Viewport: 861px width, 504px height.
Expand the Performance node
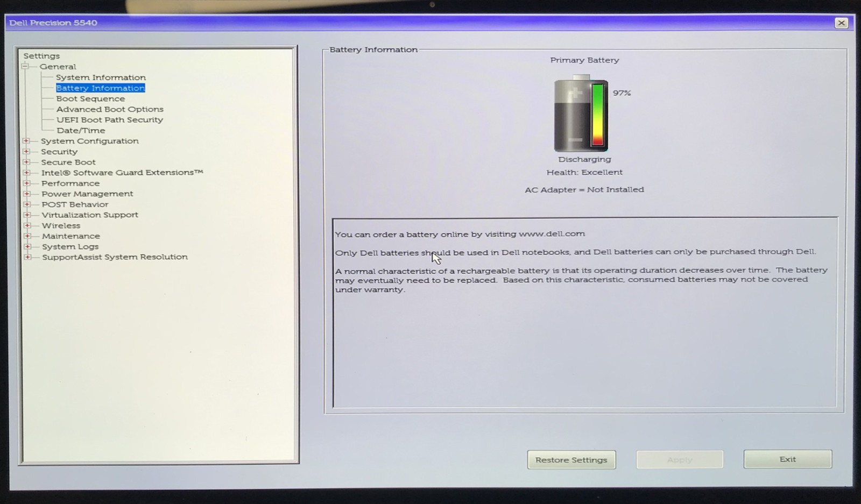(x=27, y=183)
